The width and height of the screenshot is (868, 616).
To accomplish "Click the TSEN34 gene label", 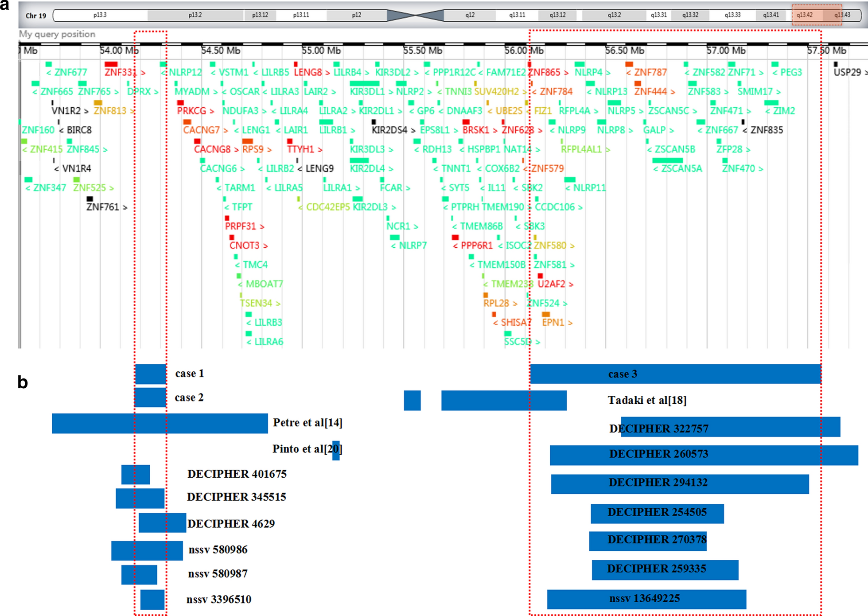I will click(256, 303).
